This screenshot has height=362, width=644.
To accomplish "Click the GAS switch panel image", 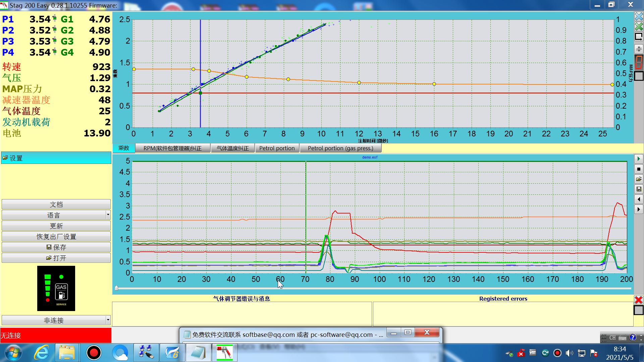I will (56, 288).
